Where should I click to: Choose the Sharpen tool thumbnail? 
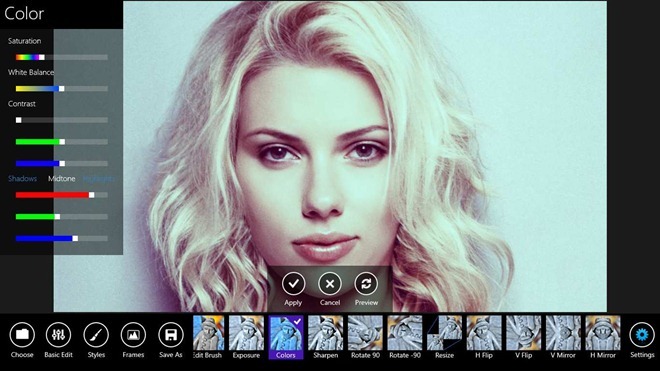pos(325,333)
